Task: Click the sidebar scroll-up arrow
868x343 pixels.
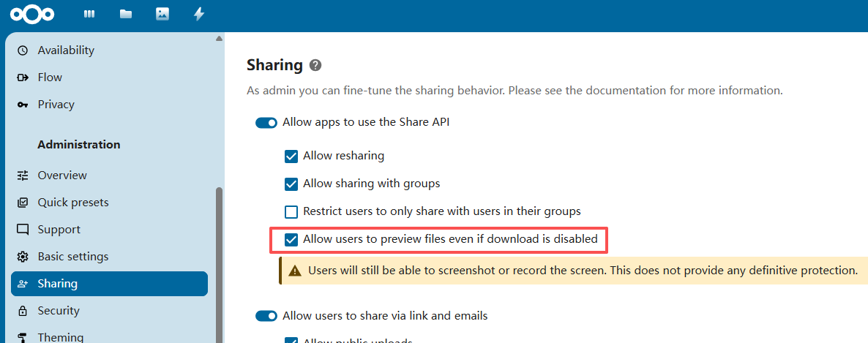Action: pos(219,38)
